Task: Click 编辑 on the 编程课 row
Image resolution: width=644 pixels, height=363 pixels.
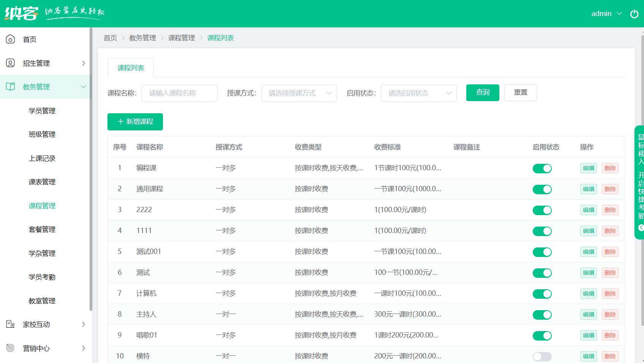Action: [588, 168]
